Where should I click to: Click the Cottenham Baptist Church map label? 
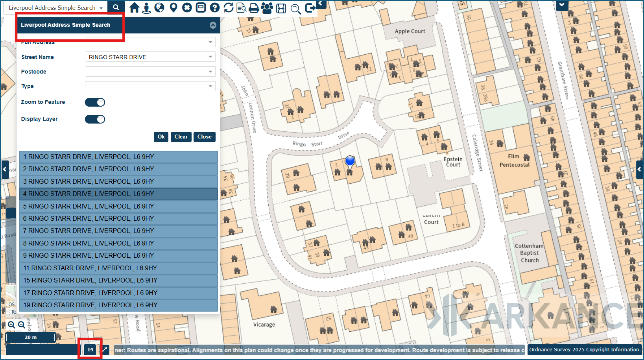(530, 253)
